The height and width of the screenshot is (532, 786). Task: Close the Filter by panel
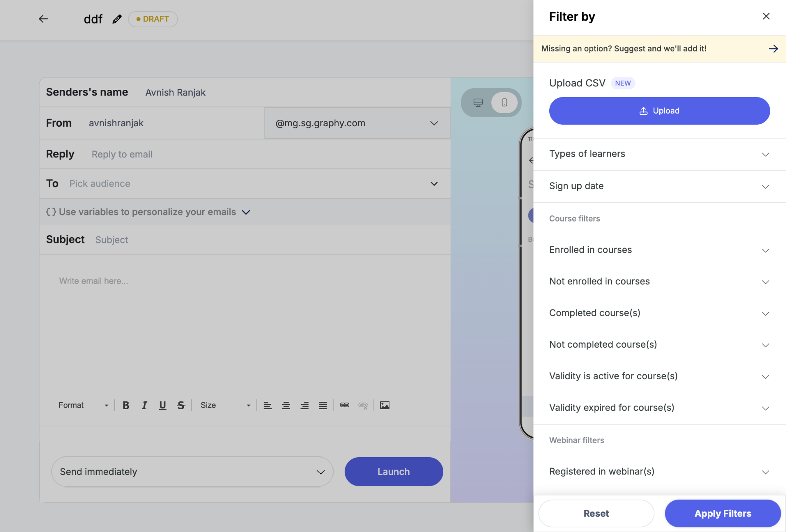point(766,16)
